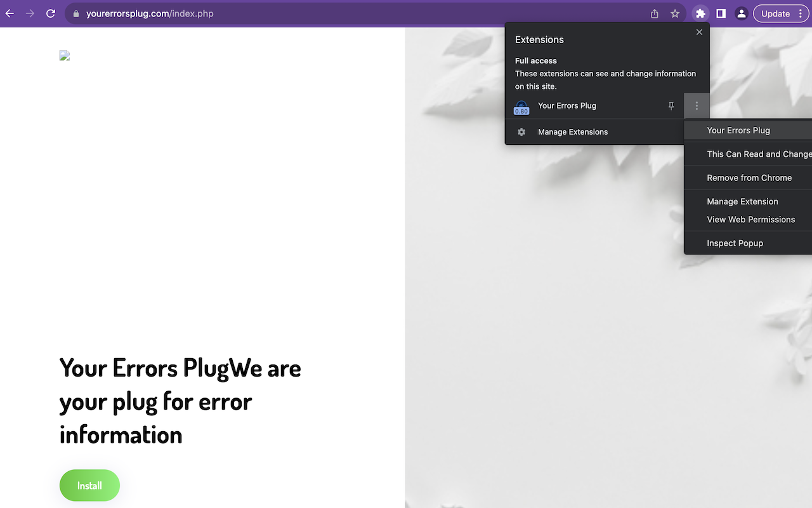Click Your Errors Plug name in extensions list
The image size is (812, 508).
click(567, 106)
